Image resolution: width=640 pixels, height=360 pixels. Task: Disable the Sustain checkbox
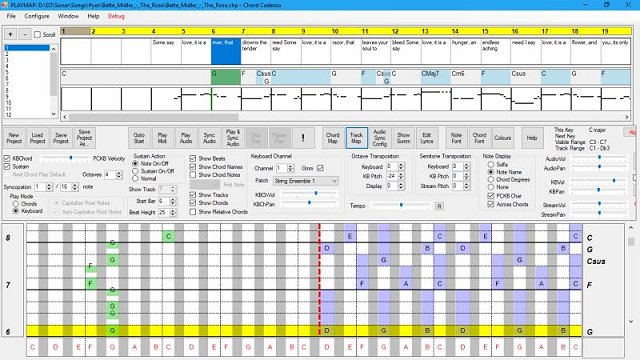coord(7,167)
